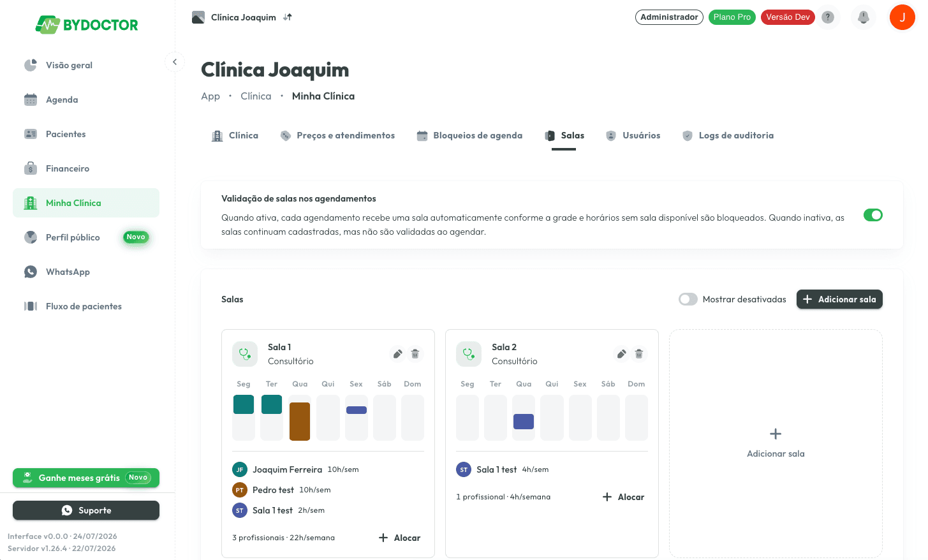928x560 pixels.
Task: Open Agenda from the sidebar
Action: [x=86, y=99]
